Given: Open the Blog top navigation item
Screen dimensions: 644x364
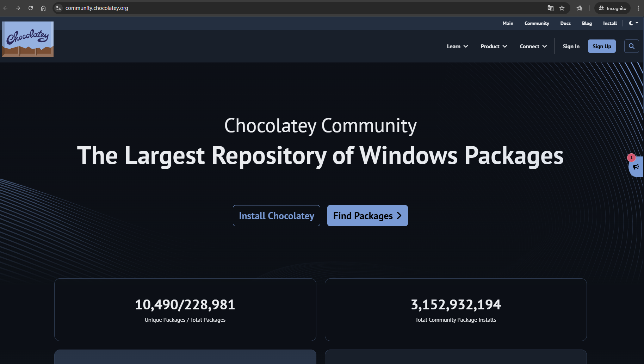Looking at the screenshot, I should pyautogui.click(x=587, y=23).
